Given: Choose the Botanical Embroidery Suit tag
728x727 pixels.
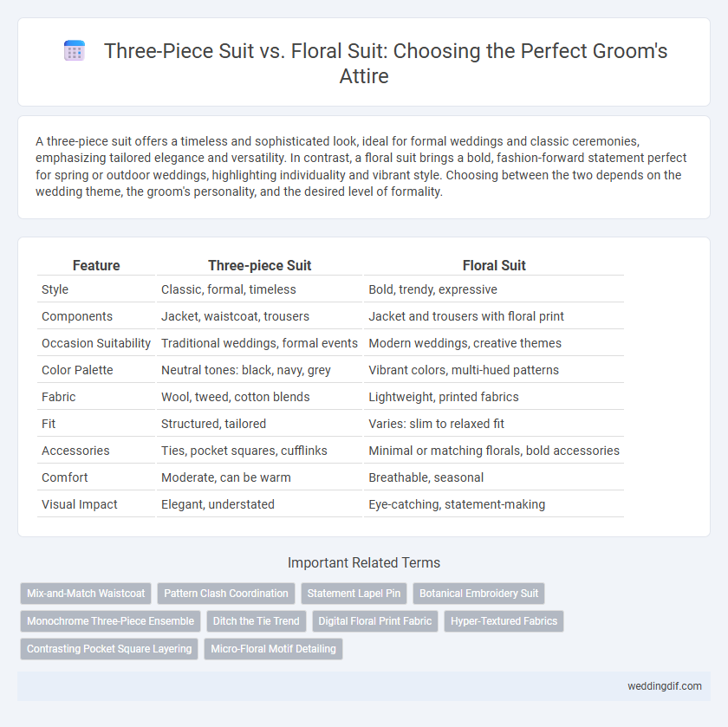Looking at the screenshot, I should [478, 594].
